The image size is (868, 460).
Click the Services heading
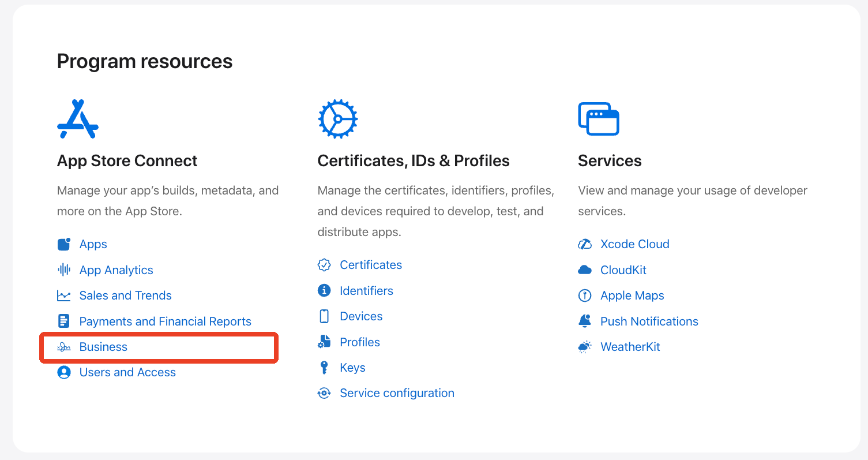point(610,160)
